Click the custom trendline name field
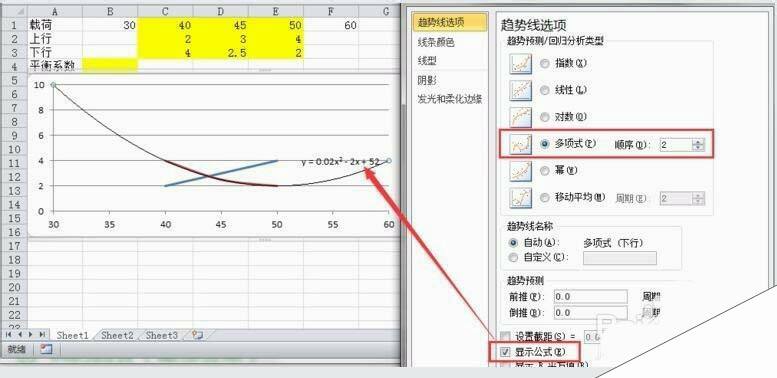777x378 pixels. tap(620, 258)
